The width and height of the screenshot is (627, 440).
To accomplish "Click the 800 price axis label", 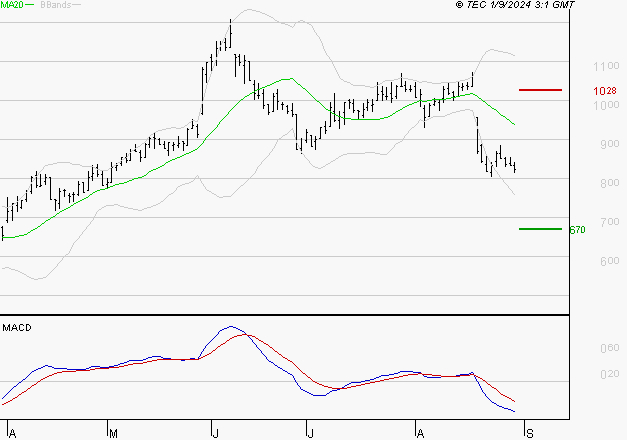I will coord(610,183).
